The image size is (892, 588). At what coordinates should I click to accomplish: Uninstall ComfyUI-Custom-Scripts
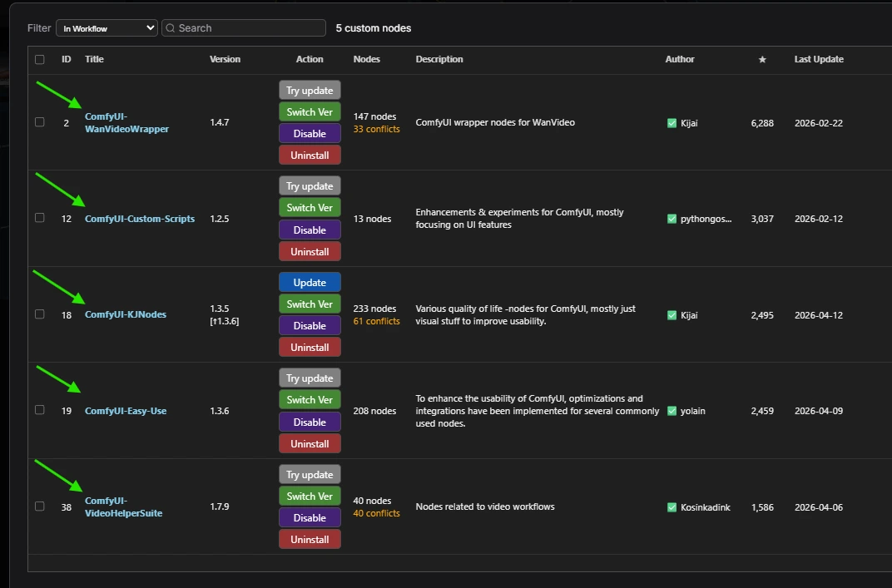(310, 252)
